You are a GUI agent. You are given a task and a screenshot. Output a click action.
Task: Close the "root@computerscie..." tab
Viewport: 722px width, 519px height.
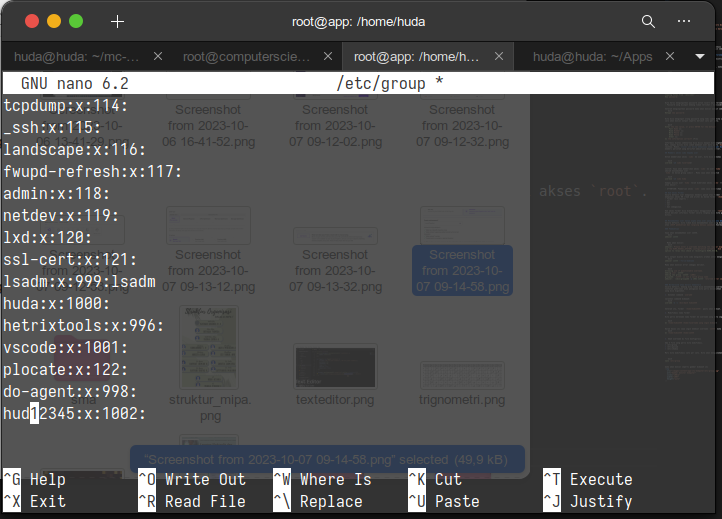coord(325,57)
